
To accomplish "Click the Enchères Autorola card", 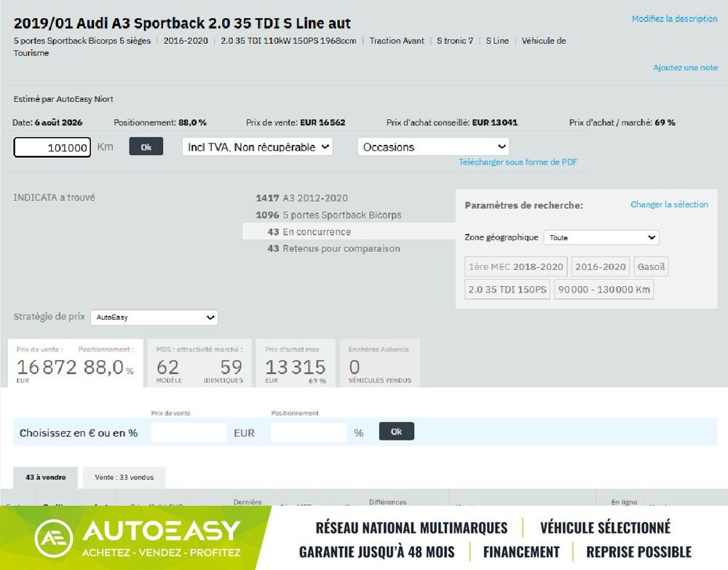I will click(380, 363).
